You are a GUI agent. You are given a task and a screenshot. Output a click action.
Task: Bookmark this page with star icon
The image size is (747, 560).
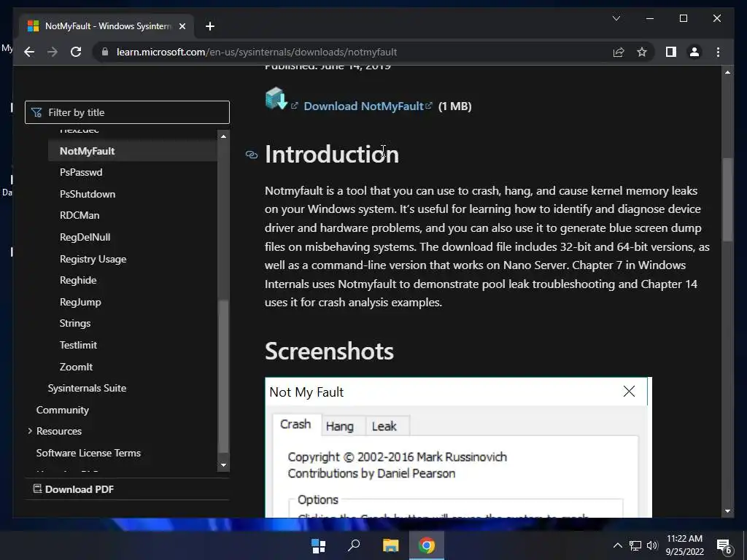point(642,52)
